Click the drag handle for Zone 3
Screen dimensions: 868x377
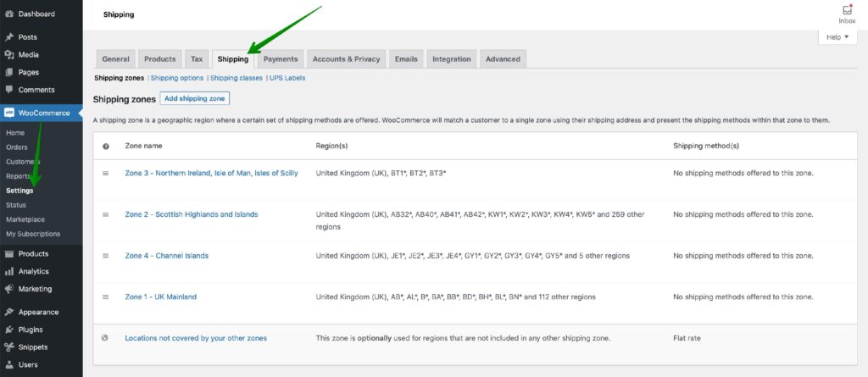pyautogui.click(x=106, y=174)
